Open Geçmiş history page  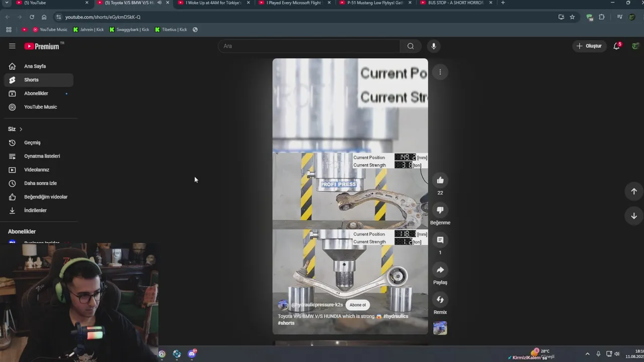click(x=39, y=142)
